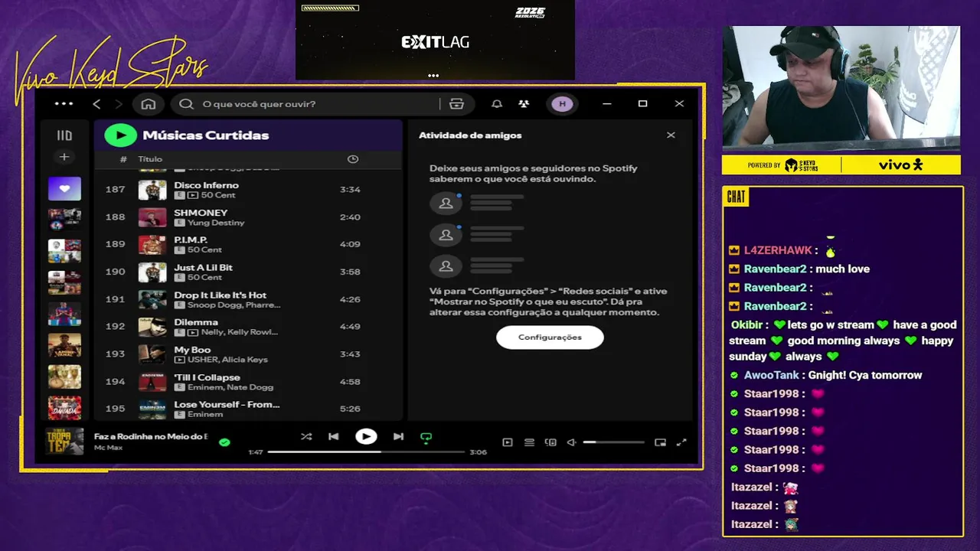Click the white play button in the player bar
The image size is (980, 551).
click(366, 437)
